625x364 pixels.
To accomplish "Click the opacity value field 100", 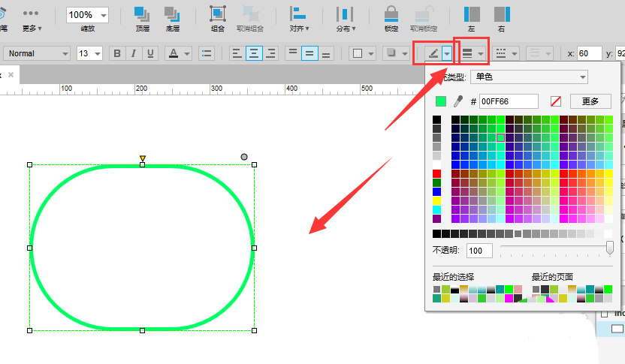I will pyautogui.click(x=479, y=251).
